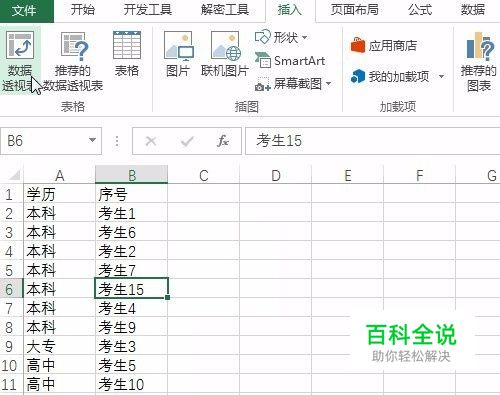Select column F header
The width and height of the screenshot is (500, 395).
click(x=420, y=175)
